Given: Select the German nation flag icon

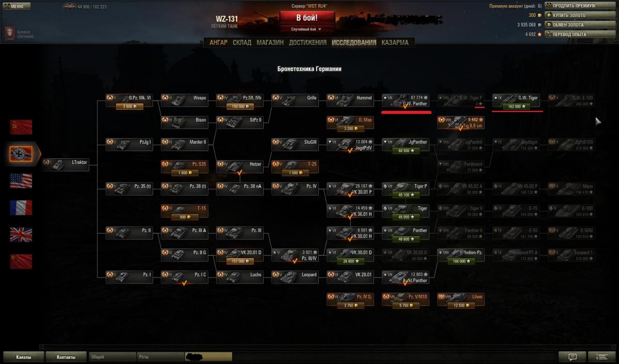Looking at the screenshot, I should [21, 154].
